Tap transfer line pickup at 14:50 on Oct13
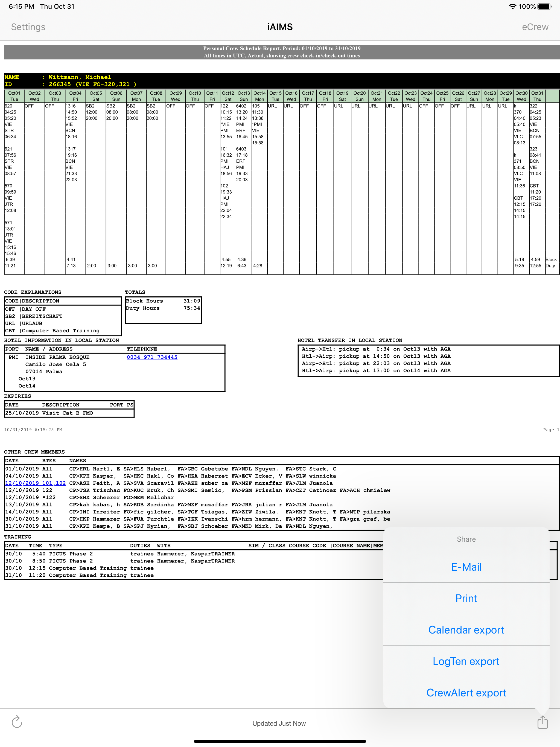 click(x=376, y=356)
